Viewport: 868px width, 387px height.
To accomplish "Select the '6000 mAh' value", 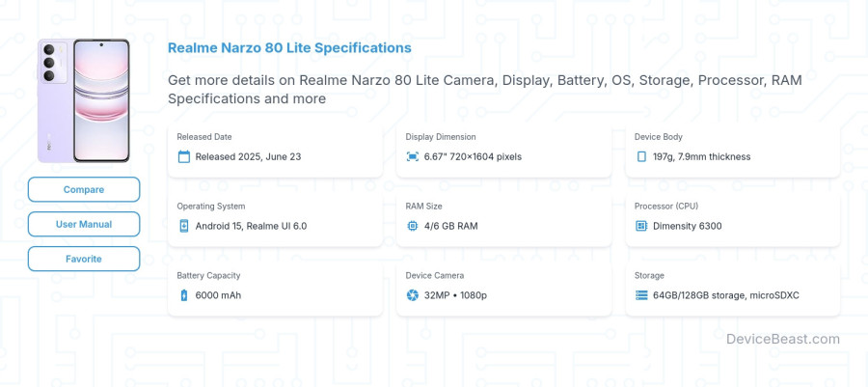I will pyautogui.click(x=218, y=295).
